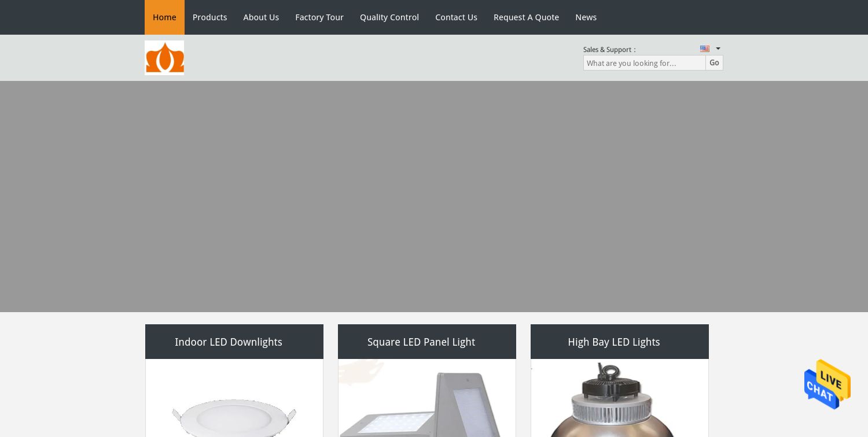Open the Home menu item
Viewport: 868px width, 437px height.
click(x=164, y=17)
